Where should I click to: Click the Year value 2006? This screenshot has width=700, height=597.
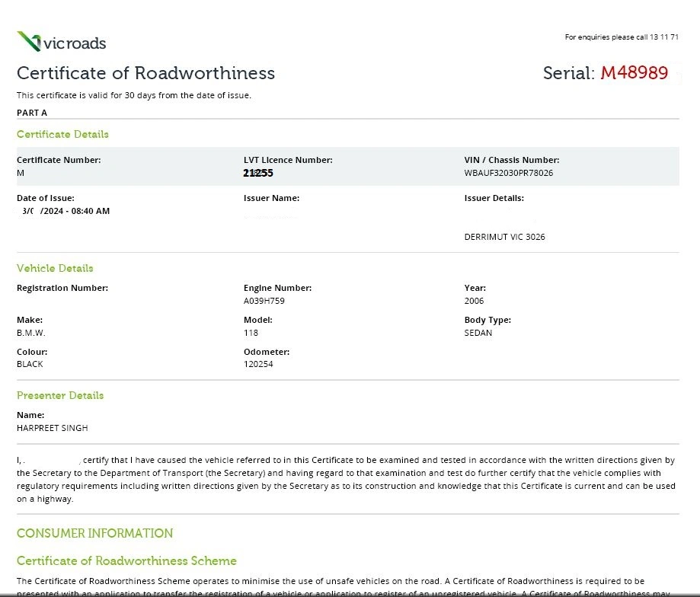(x=474, y=301)
